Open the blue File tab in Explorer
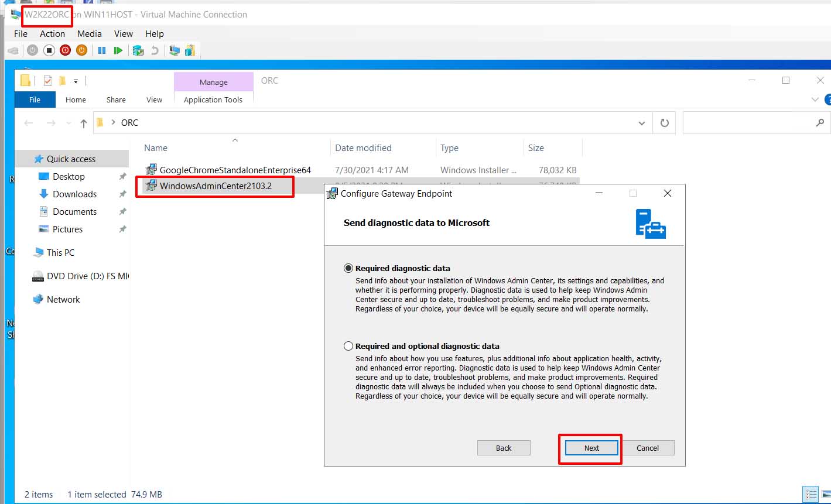 35,100
